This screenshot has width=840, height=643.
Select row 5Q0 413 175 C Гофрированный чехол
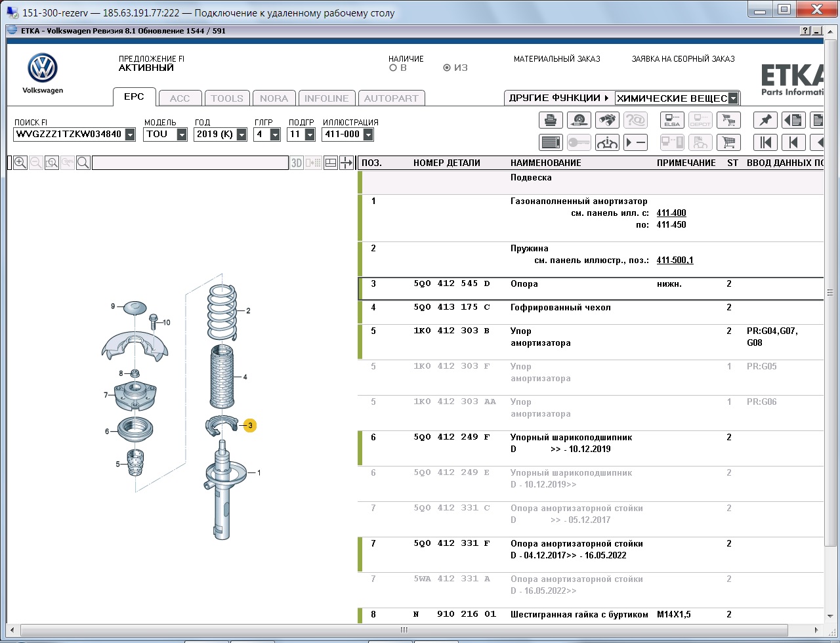coord(591,312)
